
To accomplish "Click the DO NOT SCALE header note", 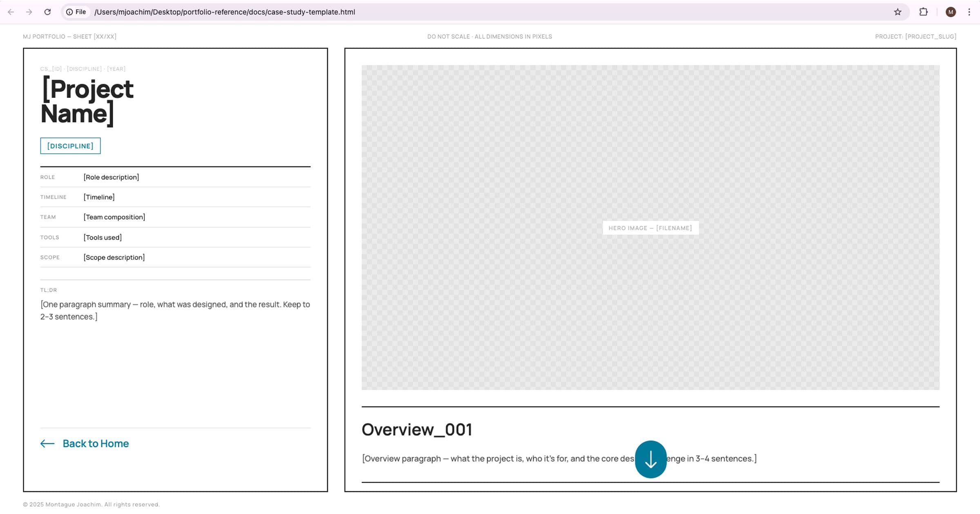I will 490,36.
